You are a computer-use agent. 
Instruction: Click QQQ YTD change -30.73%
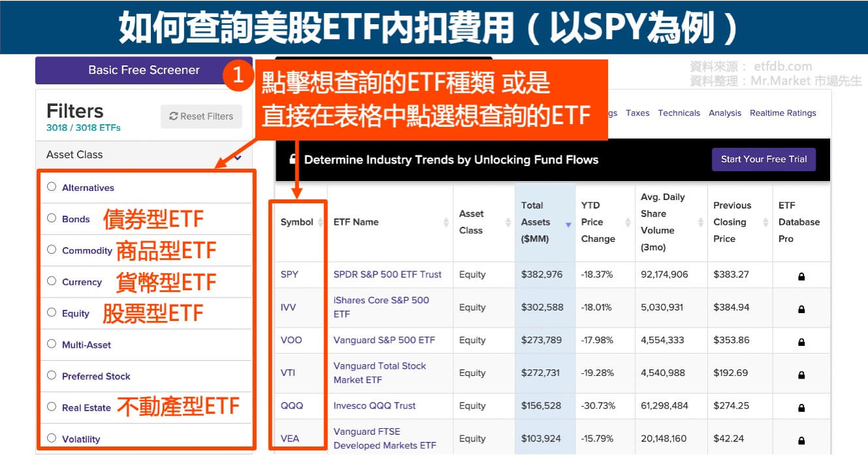click(598, 405)
